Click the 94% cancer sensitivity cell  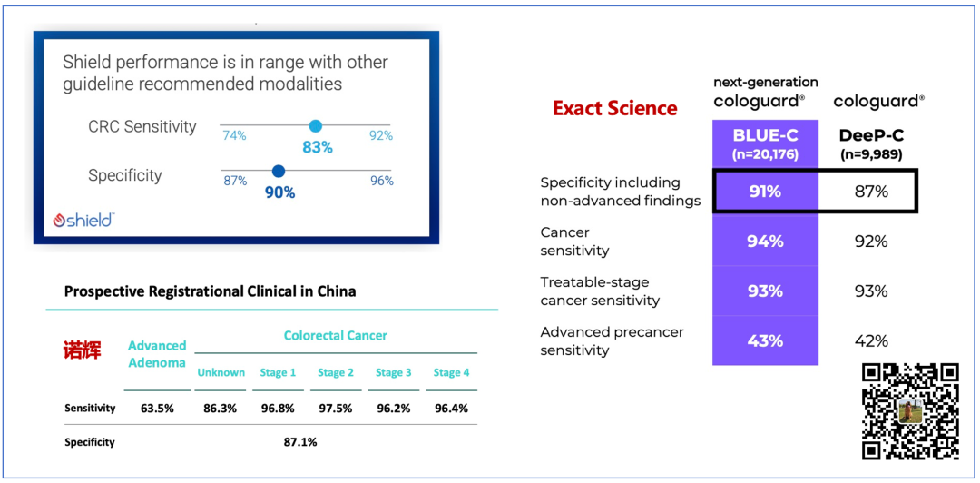764,241
